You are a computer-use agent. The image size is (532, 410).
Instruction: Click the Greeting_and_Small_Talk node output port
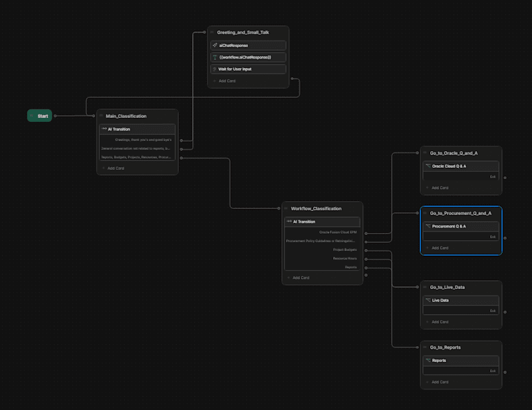(292, 79)
